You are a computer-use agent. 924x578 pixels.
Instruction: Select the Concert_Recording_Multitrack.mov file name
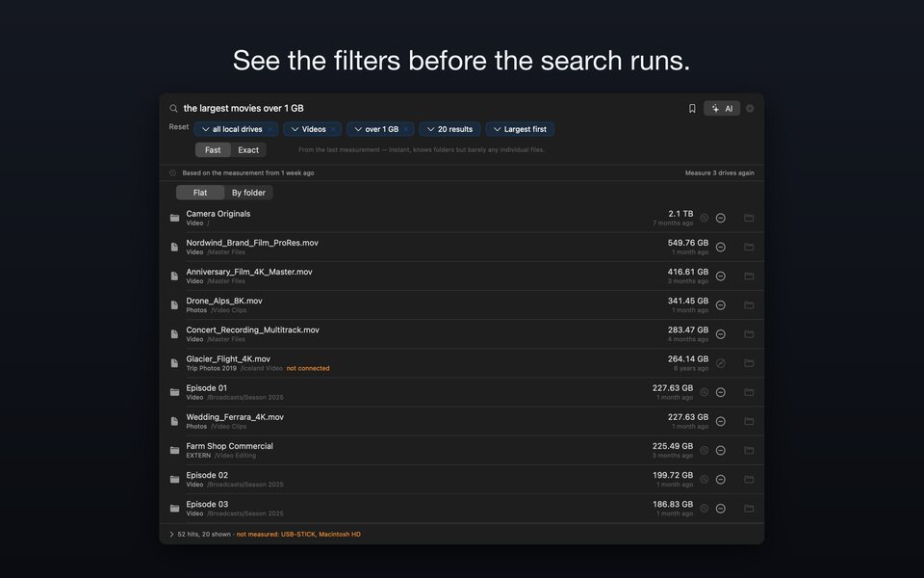coord(252,329)
